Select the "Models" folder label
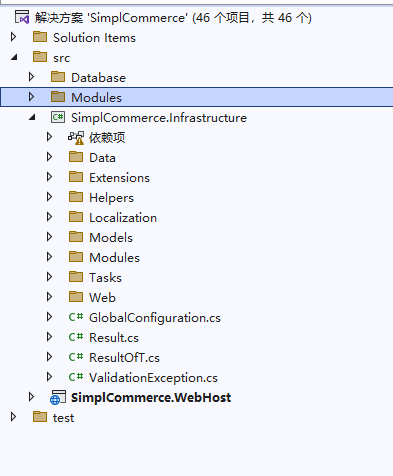This screenshot has width=393, height=476. (x=111, y=238)
